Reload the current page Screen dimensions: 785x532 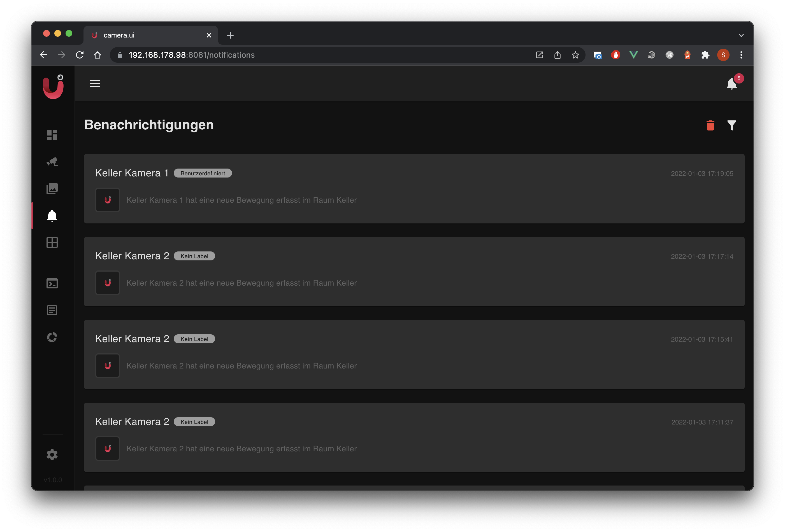pyautogui.click(x=80, y=55)
